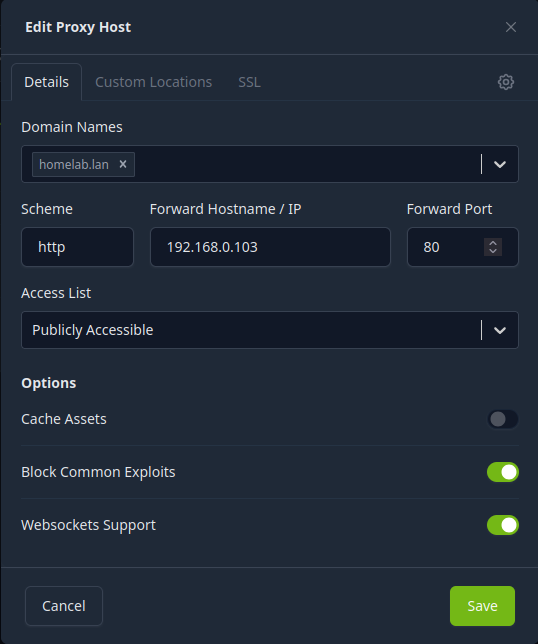Select the Publicly Accessible access list value
The image size is (538, 644).
tap(93, 330)
